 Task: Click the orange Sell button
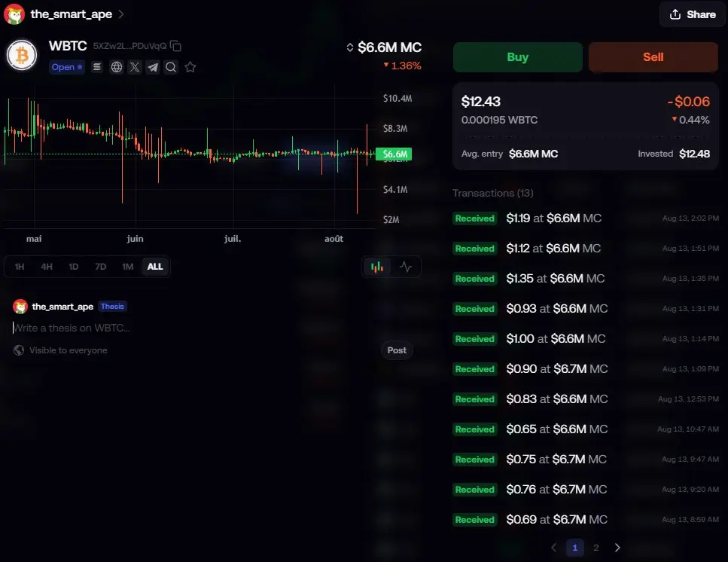click(x=653, y=57)
